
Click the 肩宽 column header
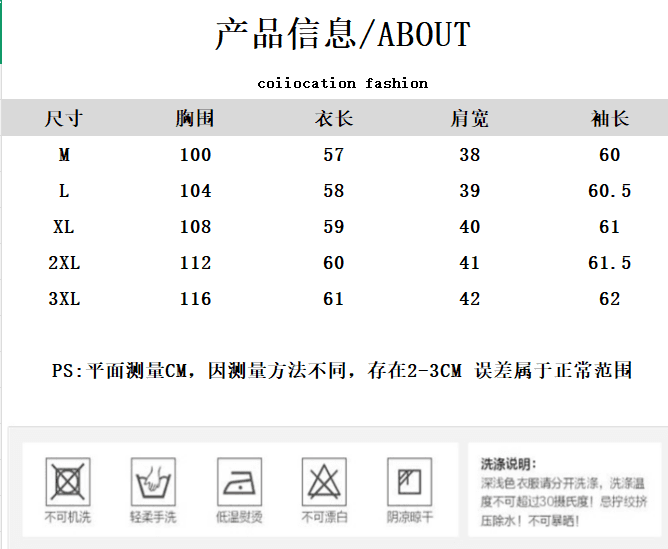pyautogui.click(x=470, y=118)
